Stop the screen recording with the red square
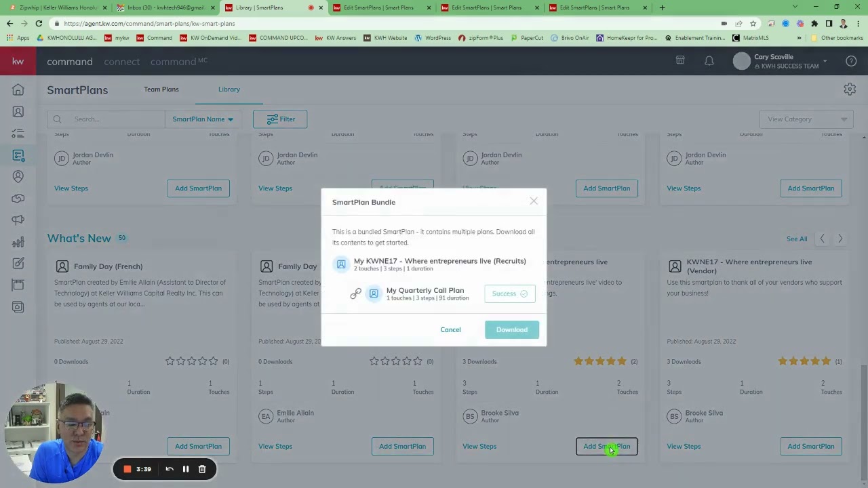Image resolution: width=868 pixels, height=488 pixels. tap(127, 469)
